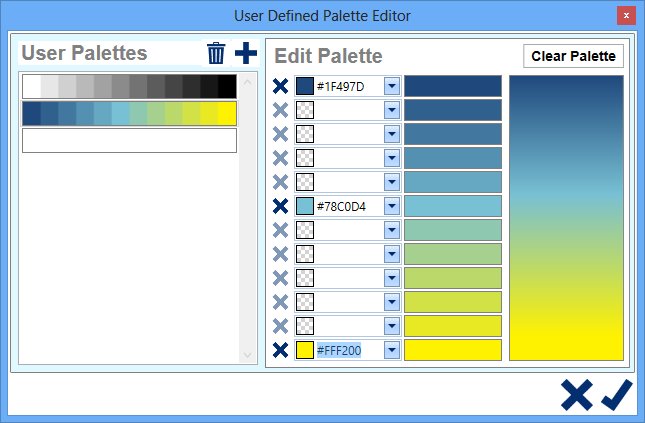Remove the #78C0D4 color entry
Screen dimensions: 645x423
(x=281, y=207)
